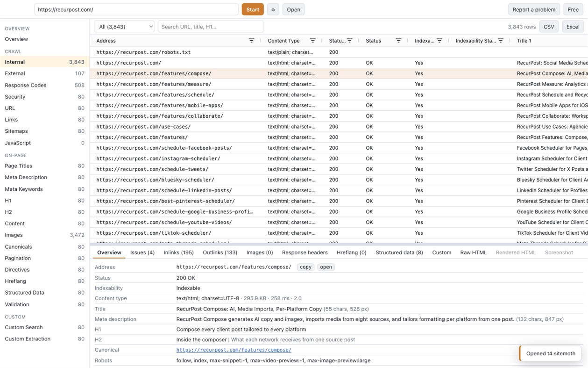Open the Raw HTML tab
This screenshot has height=368, width=588.
473,253
